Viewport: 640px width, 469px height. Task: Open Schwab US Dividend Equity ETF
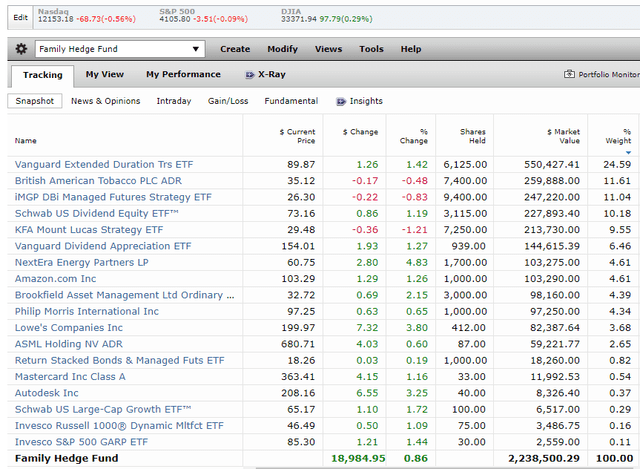coord(97,213)
